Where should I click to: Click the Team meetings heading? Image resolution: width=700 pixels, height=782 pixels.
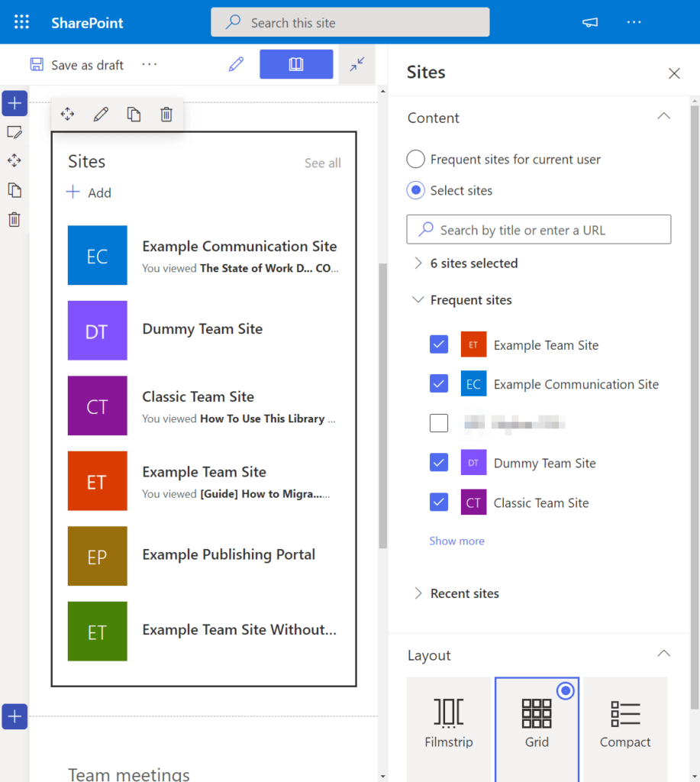(x=129, y=774)
